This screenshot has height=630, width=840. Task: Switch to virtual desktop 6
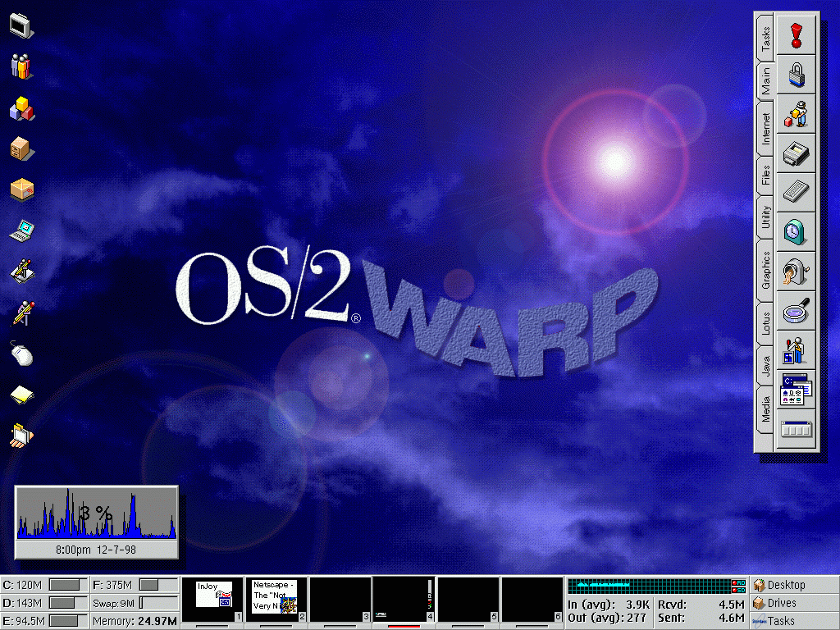(532, 600)
